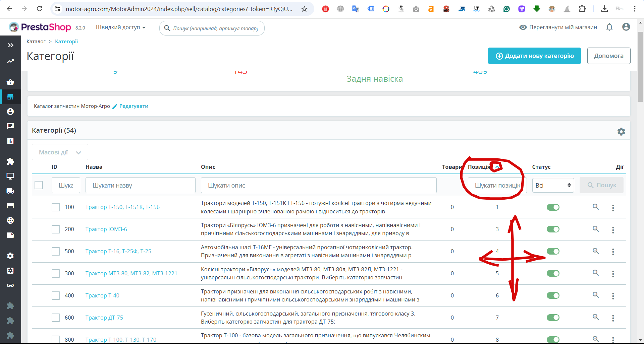View category Трактор Т-150 magnifier icon
The height and width of the screenshot is (344, 644).
click(596, 207)
